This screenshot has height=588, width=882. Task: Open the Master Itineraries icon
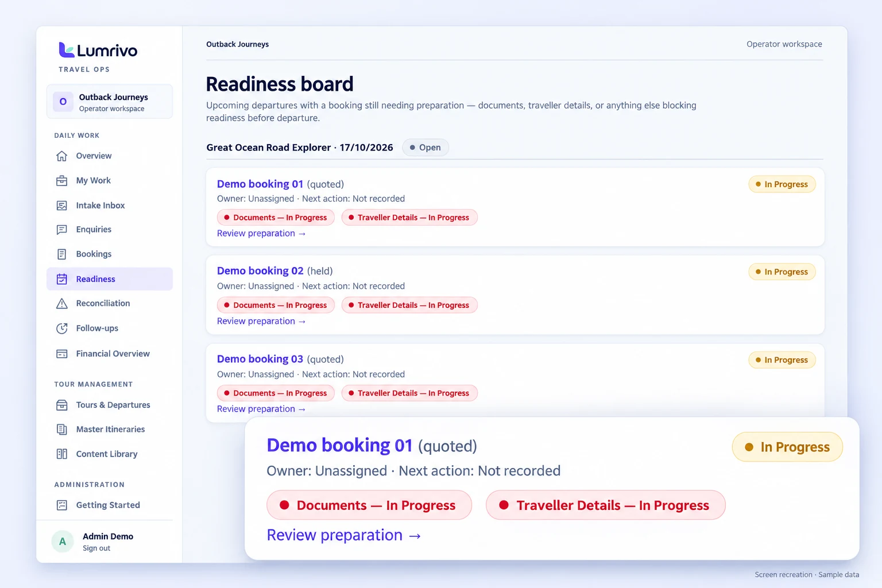[62, 430]
